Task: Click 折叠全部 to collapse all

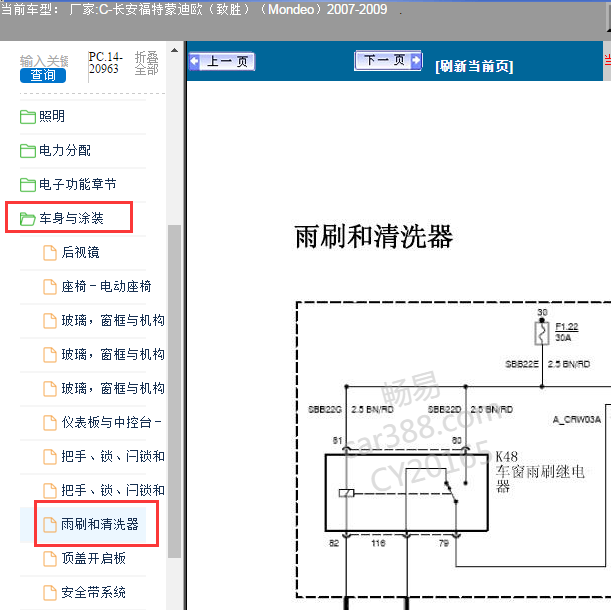Action: point(147,63)
